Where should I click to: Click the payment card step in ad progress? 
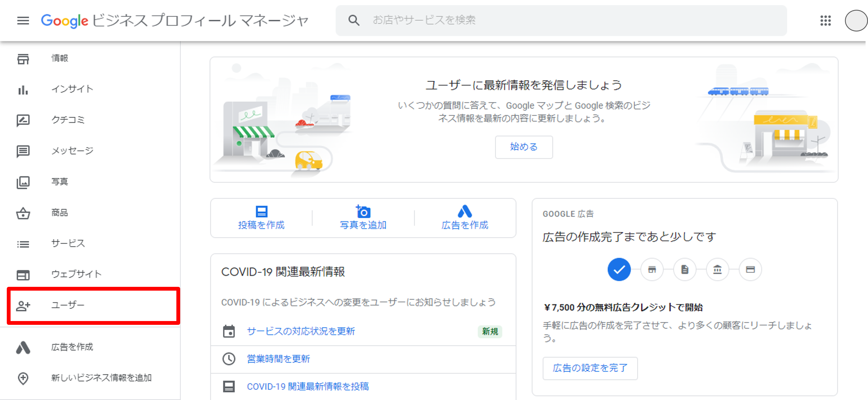(750, 269)
